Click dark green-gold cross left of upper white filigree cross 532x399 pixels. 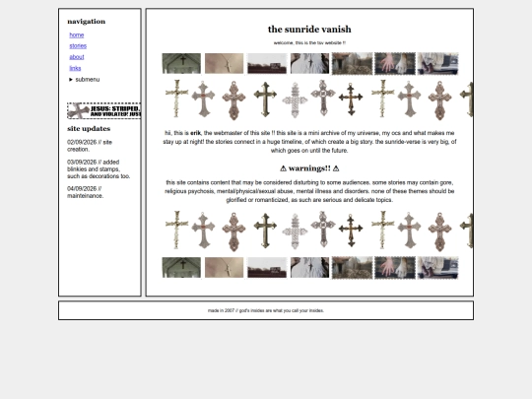(x=265, y=100)
